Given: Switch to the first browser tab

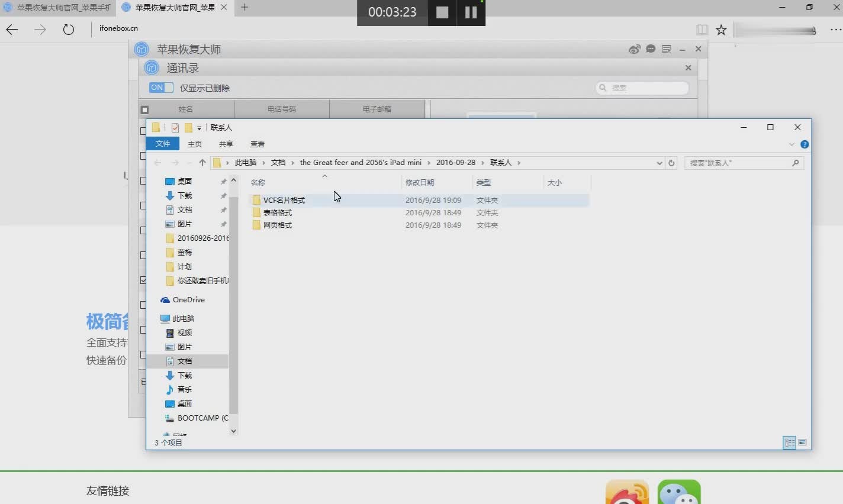Looking at the screenshot, I should point(57,7).
